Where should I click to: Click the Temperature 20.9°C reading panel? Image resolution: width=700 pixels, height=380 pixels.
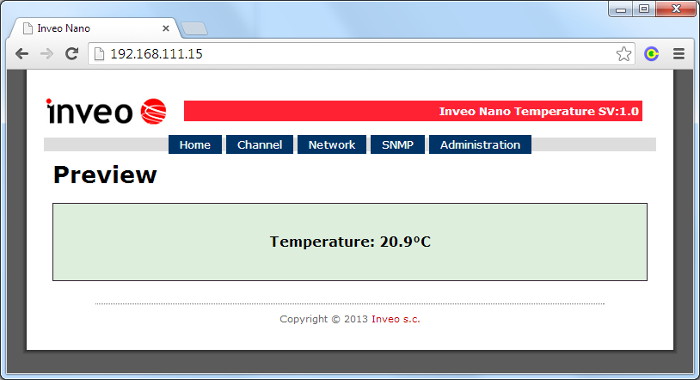(x=350, y=242)
